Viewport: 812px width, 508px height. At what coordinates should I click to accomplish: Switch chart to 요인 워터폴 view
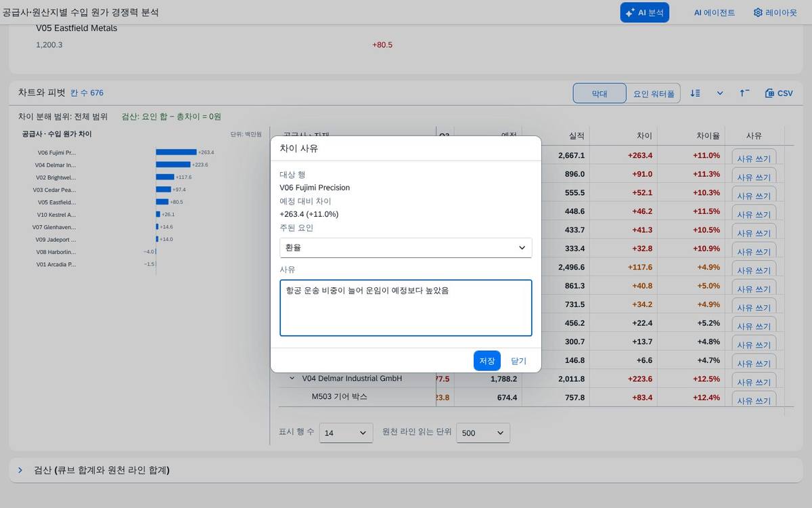point(654,93)
